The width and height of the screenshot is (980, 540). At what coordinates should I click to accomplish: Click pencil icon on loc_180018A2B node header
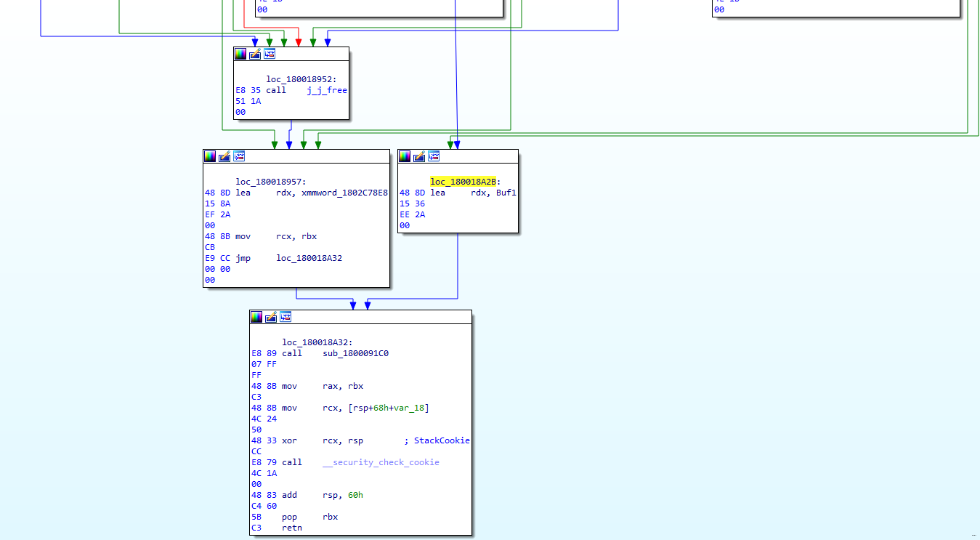(419, 156)
